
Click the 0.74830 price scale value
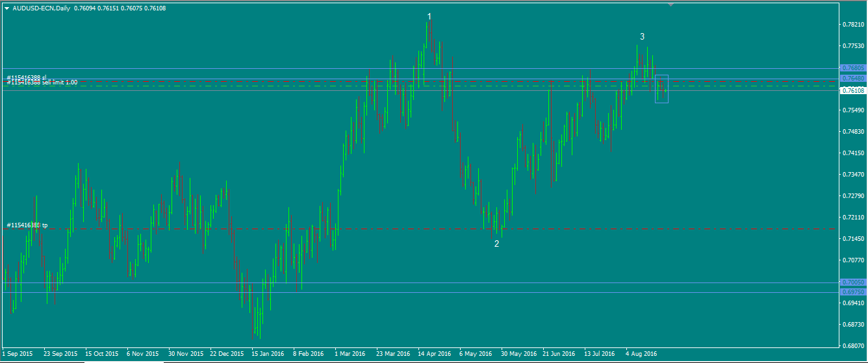click(x=852, y=132)
